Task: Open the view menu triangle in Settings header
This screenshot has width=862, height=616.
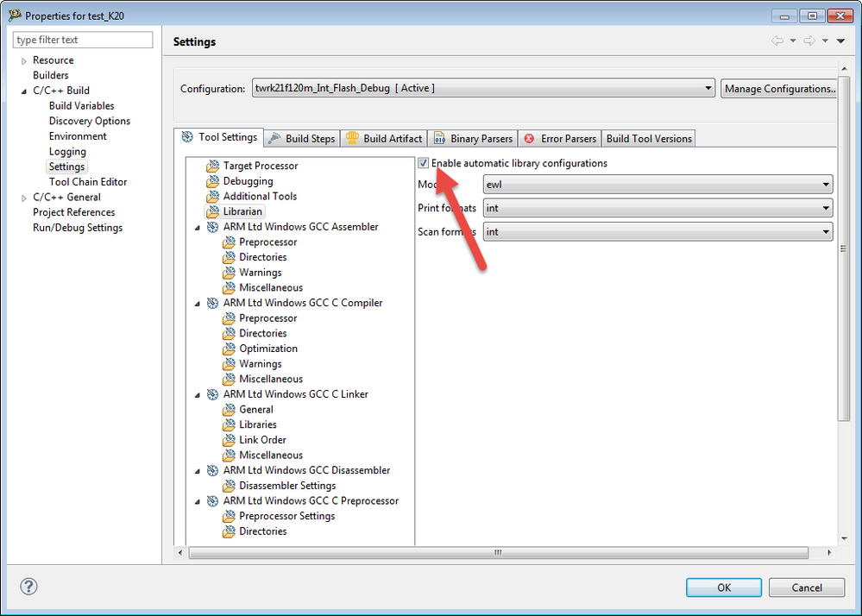Action: coord(840,41)
